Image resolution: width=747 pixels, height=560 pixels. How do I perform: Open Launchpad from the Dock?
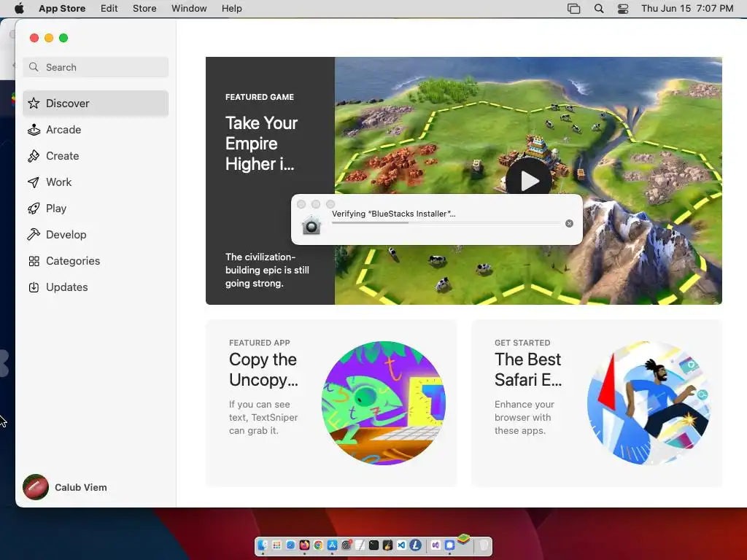(276, 545)
